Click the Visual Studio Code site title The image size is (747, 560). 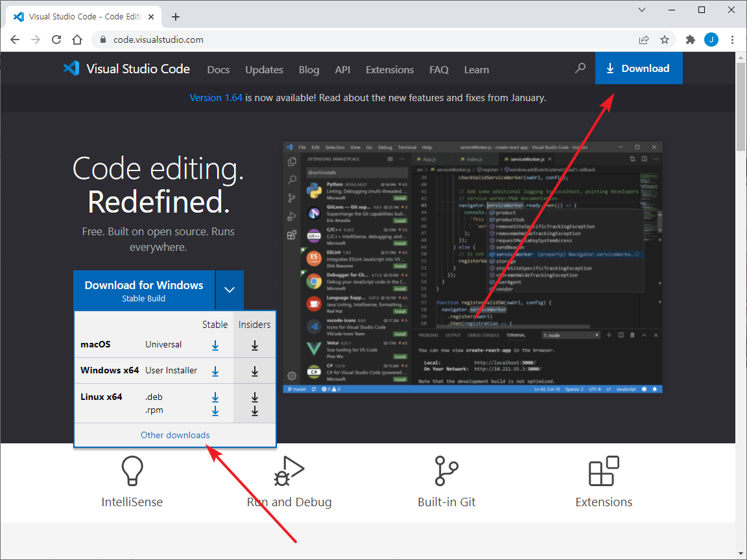tap(138, 69)
